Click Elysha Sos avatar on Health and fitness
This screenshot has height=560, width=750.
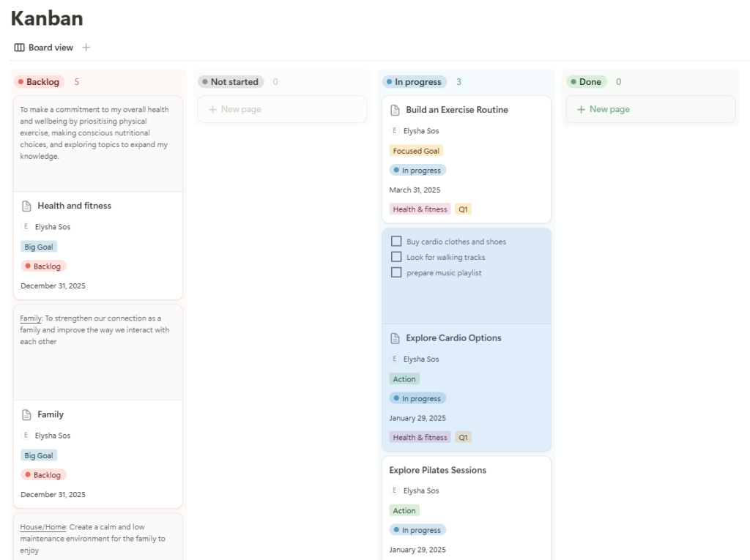coord(26,226)
